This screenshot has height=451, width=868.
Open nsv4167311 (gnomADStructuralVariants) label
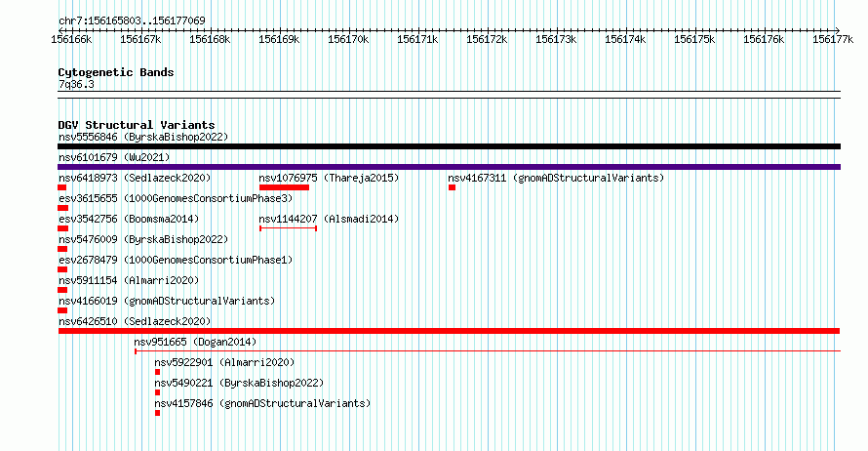[x=556, y=178]
